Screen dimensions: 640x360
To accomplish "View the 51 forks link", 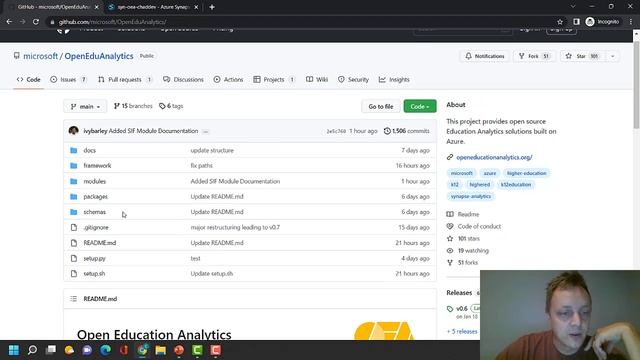I will coord(462,262).
